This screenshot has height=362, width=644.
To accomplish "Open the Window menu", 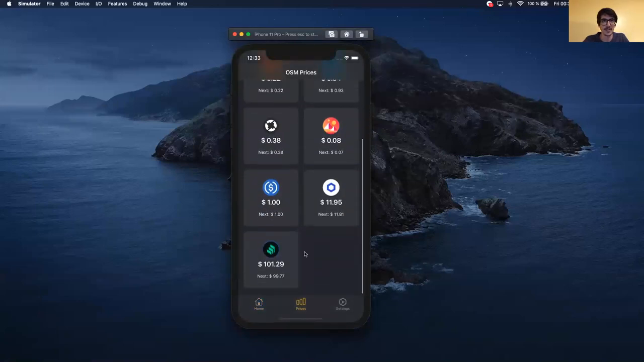I will pos(162,4).
